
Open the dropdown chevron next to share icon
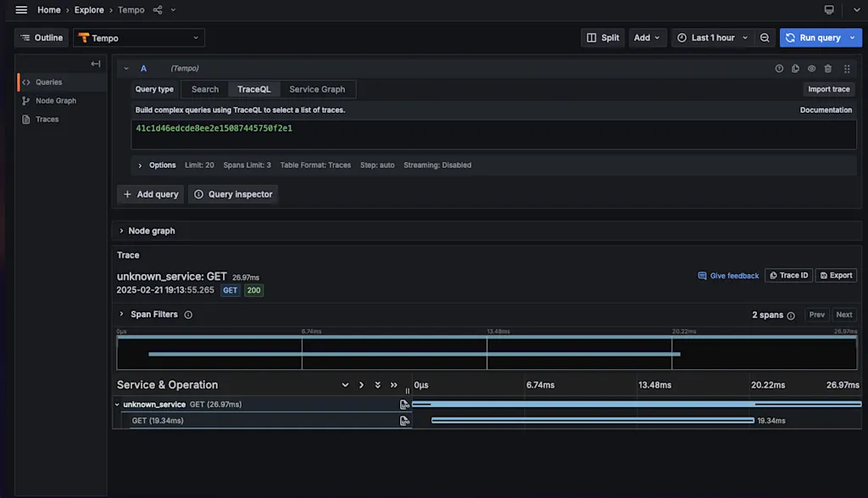coord(173,10)
